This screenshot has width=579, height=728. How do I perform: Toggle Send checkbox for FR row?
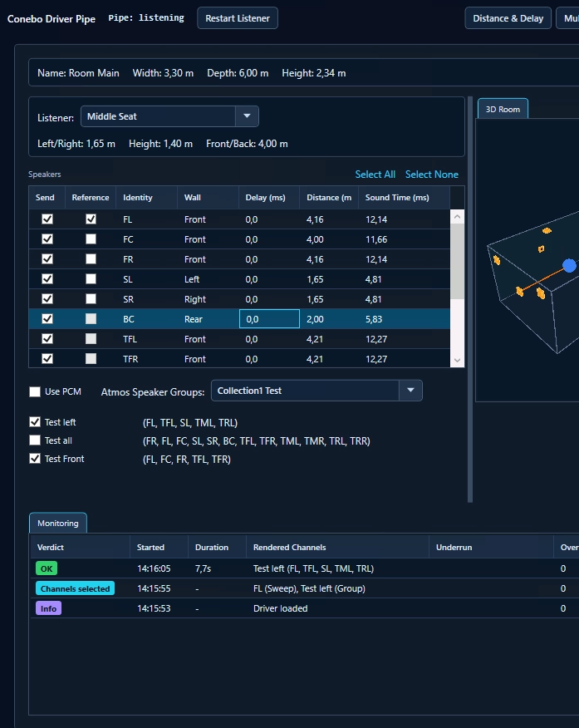[47, 259]
